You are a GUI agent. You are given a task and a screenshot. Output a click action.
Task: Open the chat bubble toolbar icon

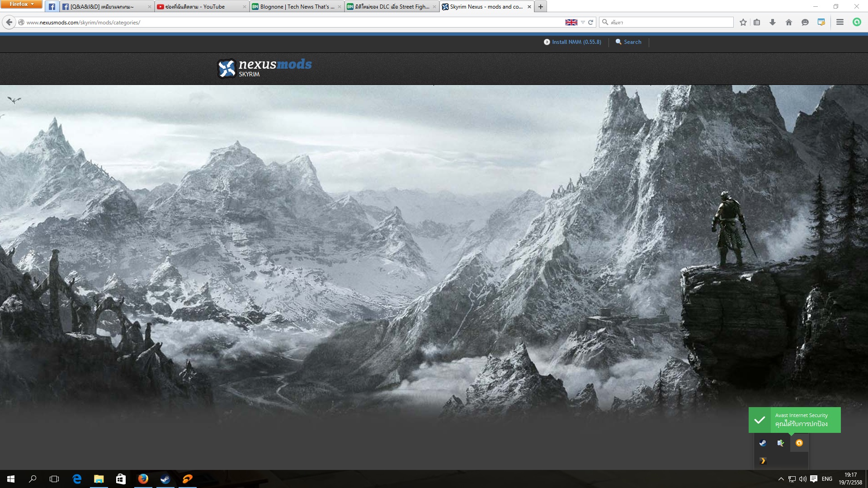coord(805,22)
